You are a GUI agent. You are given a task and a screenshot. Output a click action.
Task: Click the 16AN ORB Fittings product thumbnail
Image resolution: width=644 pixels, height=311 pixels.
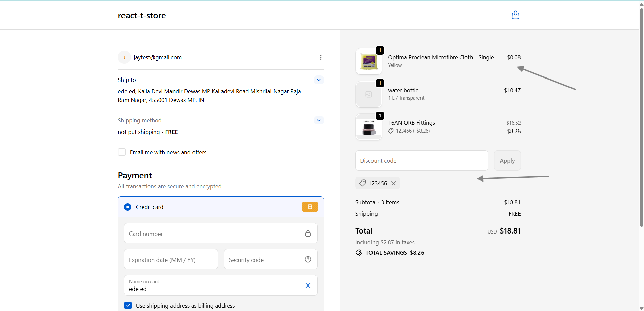(368, 127)
